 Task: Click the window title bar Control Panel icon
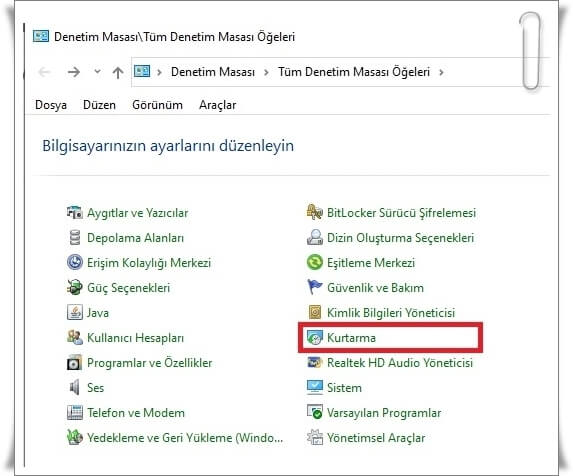tap(41, 36)
